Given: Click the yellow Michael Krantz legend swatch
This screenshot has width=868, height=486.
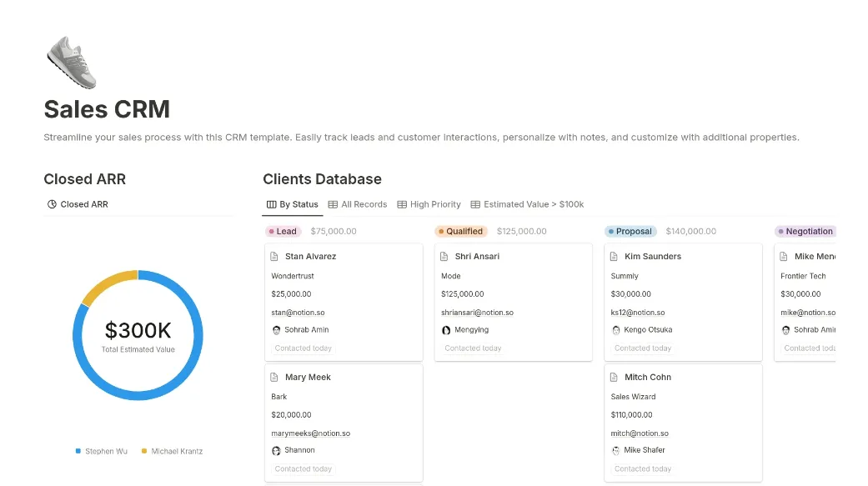Looking at the screenshot, I should 144,451.
